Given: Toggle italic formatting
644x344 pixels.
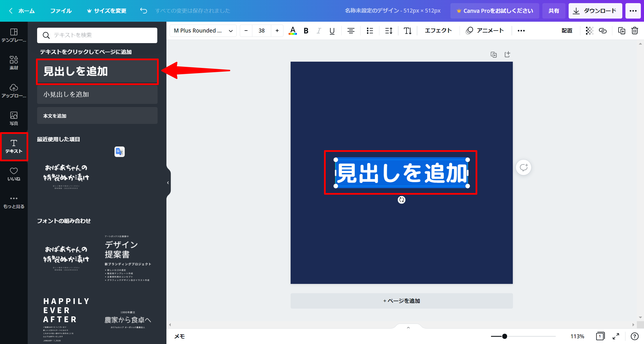Looking at the screenshot, I should [319, 31].
